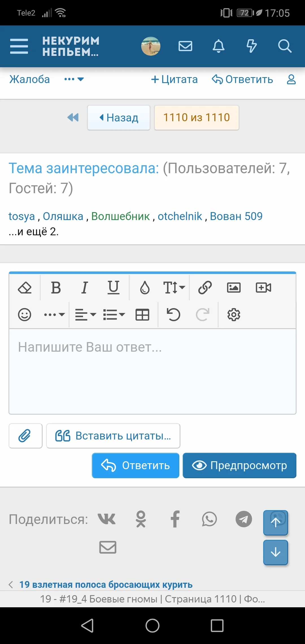Open page selector 1110 из 1110
Screen dimensions: 305x644
(x=197, y=118)
